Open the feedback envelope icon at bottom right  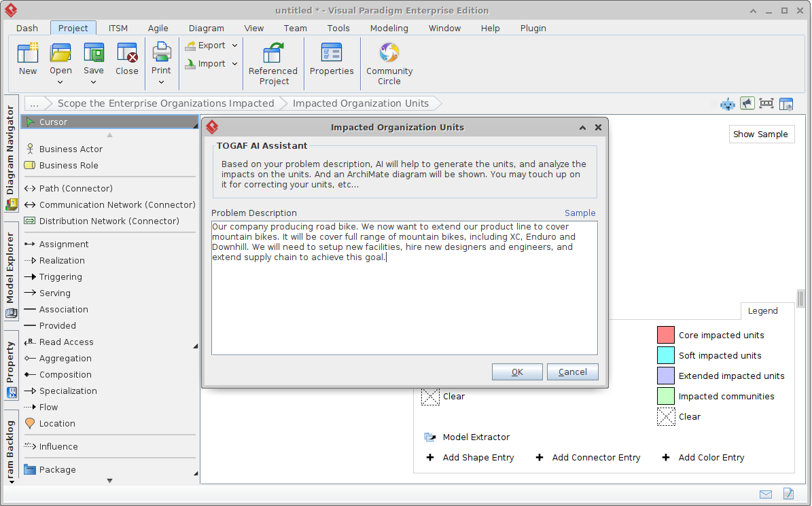(x=766, y=494)
